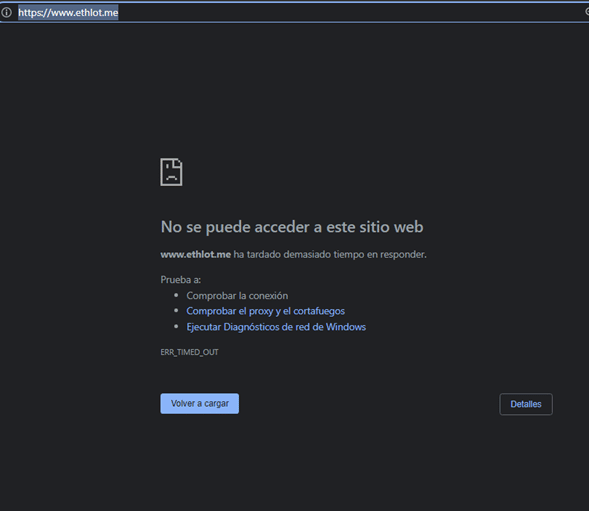Click the bullet beside Comprobar la conexión
The height and width of the screenshot is (511, 589).
click(x=176, y=295)
